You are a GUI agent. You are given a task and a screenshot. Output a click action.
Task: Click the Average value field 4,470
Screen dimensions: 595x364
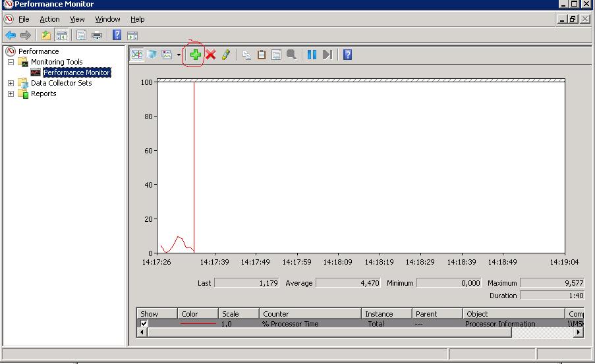pyautogui.click(x=348, y=283)
